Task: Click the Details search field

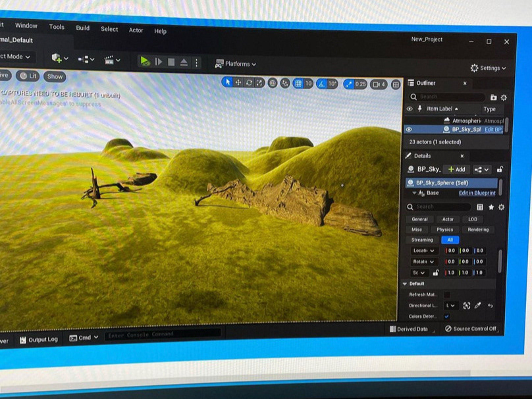Action: coord(439,207)
